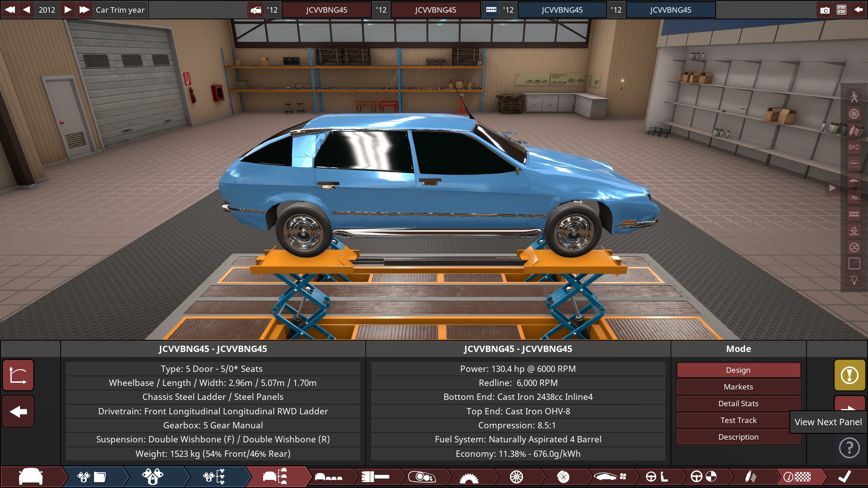
Task: Open body variants tab in bottom bar
Action: coord(329,477)
